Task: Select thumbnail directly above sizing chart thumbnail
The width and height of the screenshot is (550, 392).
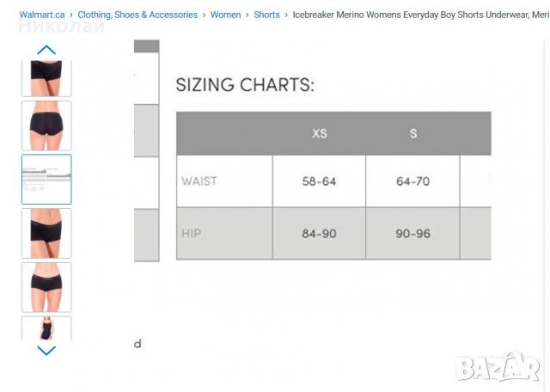Action: pos(46,126)
